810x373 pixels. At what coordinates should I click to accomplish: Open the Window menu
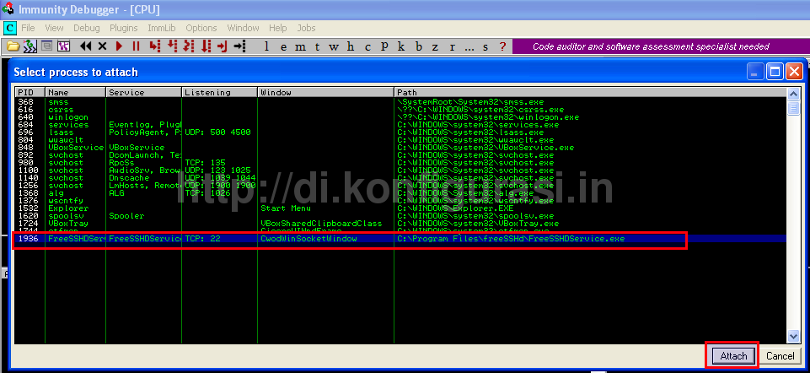243,28
